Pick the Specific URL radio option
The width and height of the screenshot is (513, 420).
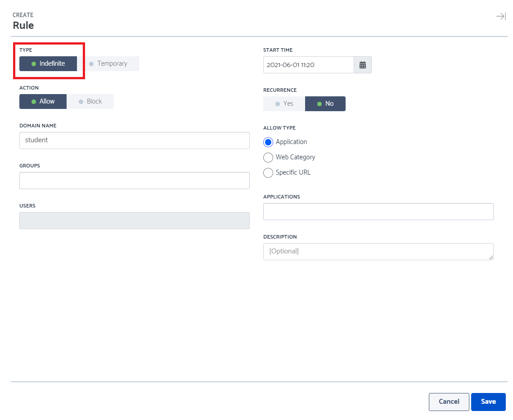coord(268,172)
